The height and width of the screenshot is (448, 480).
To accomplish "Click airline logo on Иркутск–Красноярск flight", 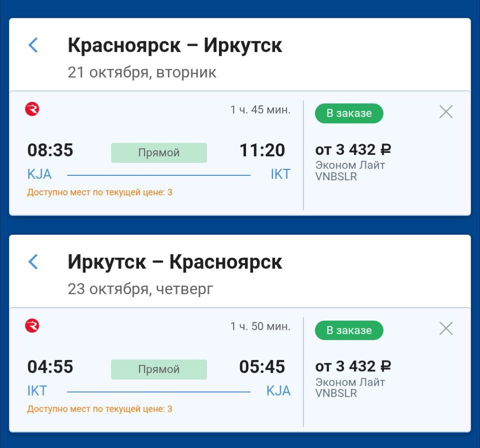I will click(x=32, y=326).
